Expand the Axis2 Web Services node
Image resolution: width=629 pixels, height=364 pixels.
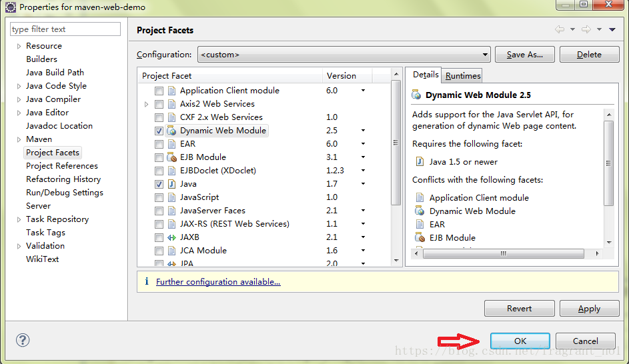[x=147, y=104]
